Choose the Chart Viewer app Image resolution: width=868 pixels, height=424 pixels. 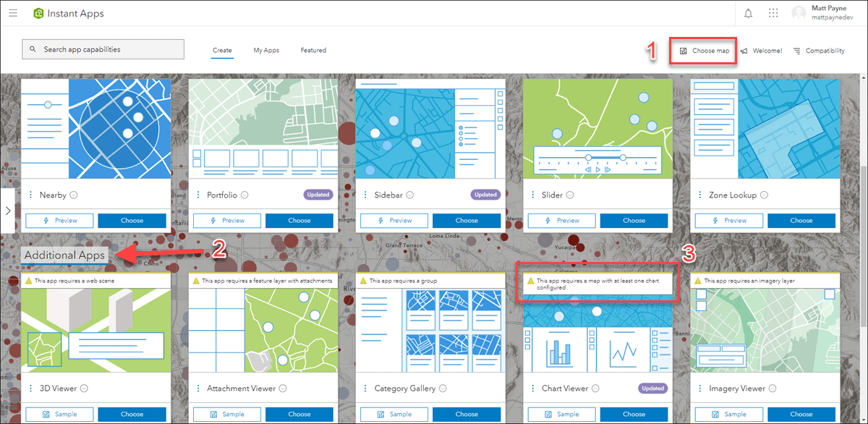(634, 415)
